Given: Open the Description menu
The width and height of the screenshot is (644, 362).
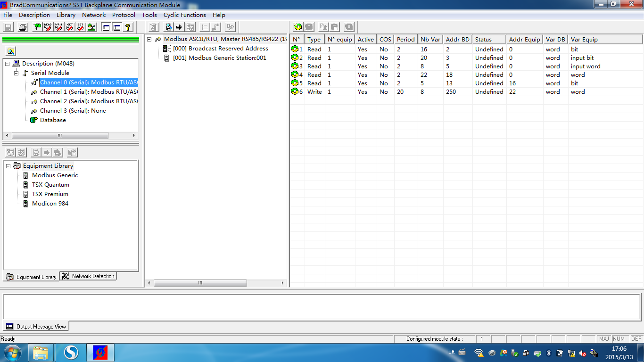Looking at the screenshot, I should click(34, 15).
